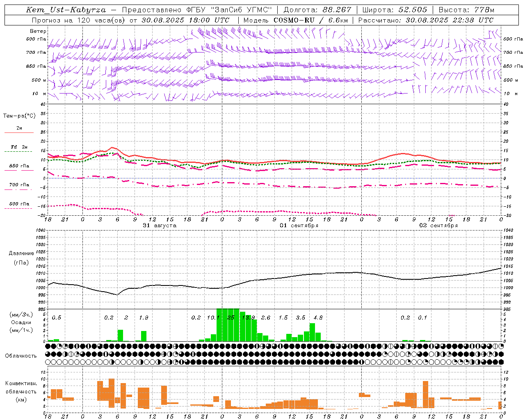Click the 850 гПа temperature legend entry
Image resolution: width=525 pixels, height=420 pixels.
(x=19, y=166)
